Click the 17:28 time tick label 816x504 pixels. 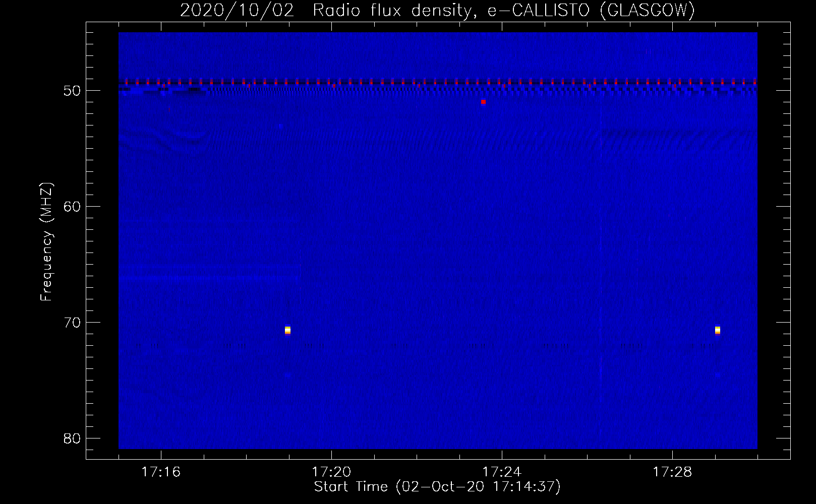click(x=672, y=472)
